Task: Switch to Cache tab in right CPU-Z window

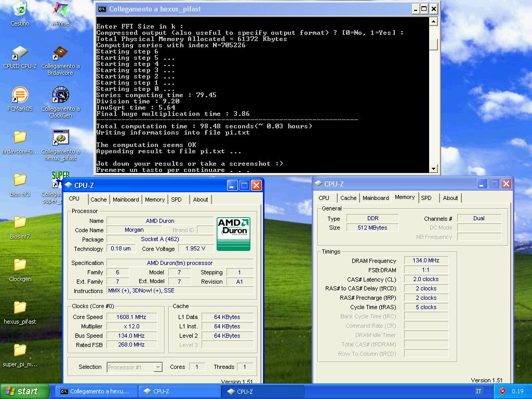Action: pyautogui.click(x=349, y=198)
